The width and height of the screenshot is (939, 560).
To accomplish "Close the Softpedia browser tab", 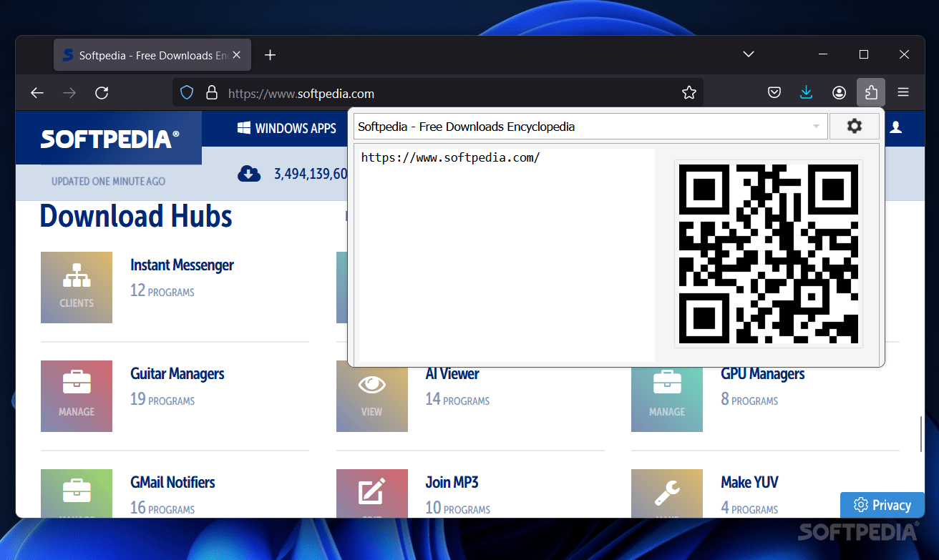I will pyautogui.click(x=238, y=55).
